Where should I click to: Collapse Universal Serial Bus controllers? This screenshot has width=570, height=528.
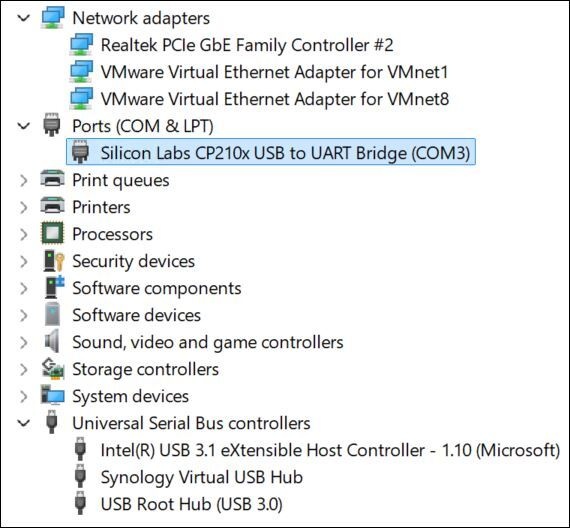pos(24,423)
